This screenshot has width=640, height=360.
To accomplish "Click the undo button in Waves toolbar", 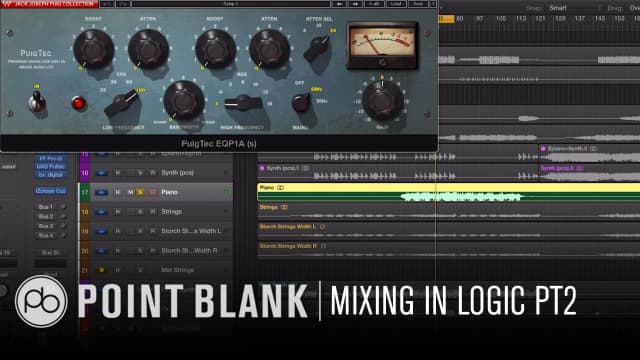I will point(107,4).
